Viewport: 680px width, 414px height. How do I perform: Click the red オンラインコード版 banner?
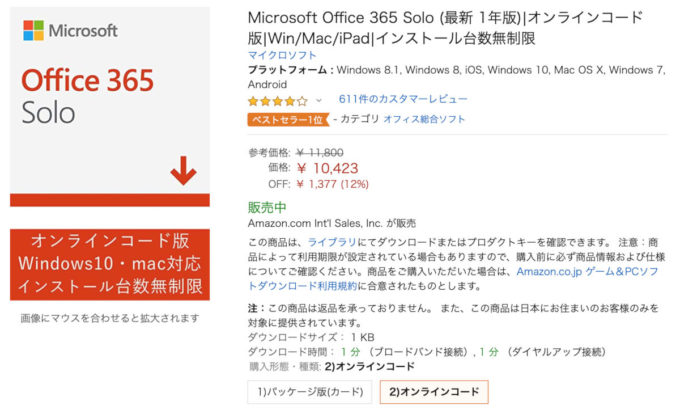[110, 264]
